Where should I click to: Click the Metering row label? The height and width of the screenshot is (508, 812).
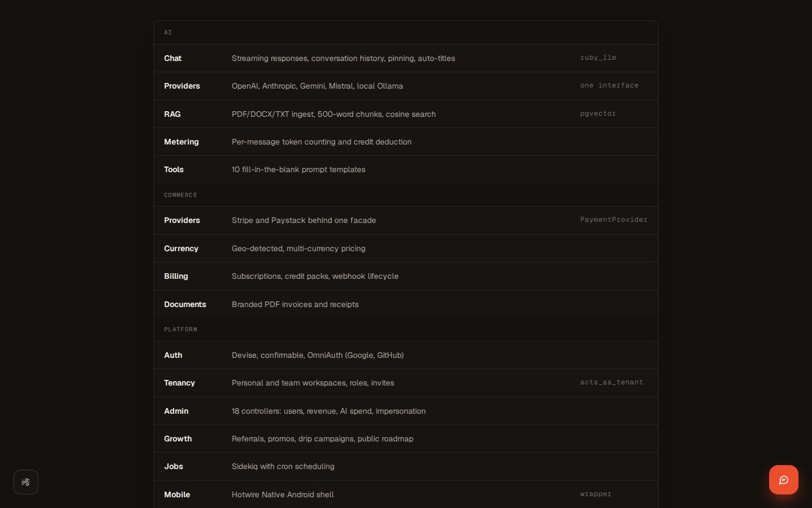[x=181, y=142]
